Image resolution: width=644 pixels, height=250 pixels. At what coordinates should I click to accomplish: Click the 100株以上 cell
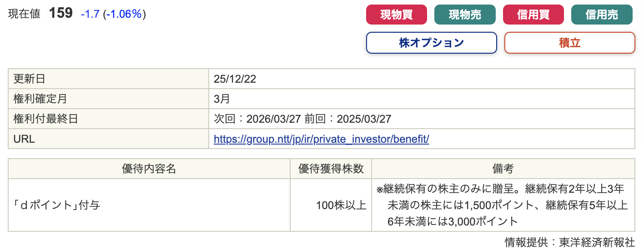click(x=341, y=205)
